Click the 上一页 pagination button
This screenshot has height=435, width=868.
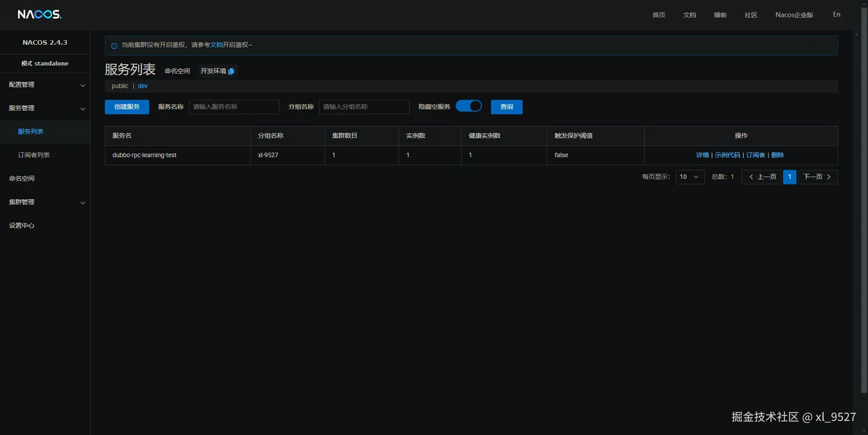click(761, 177)
